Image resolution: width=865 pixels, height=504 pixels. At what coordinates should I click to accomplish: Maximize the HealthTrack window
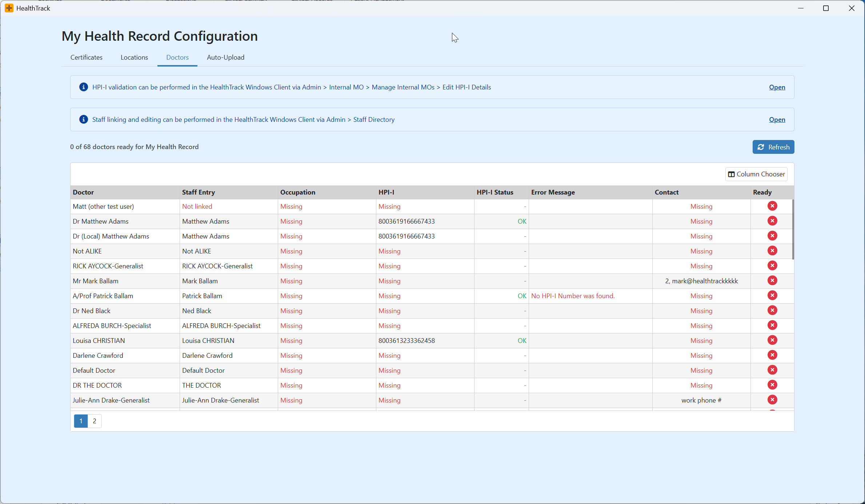click(x=826, y=8)
